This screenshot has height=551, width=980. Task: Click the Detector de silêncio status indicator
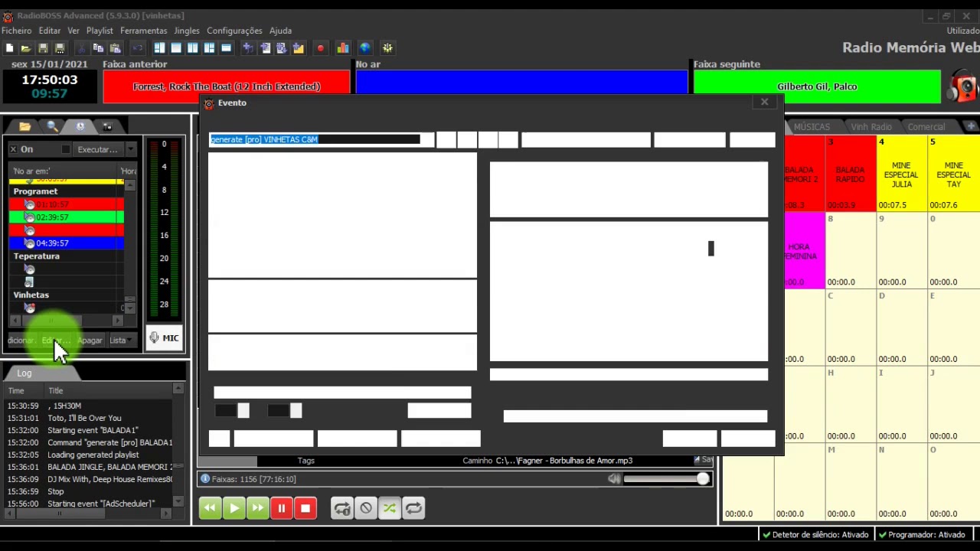[x=815, y=535]
